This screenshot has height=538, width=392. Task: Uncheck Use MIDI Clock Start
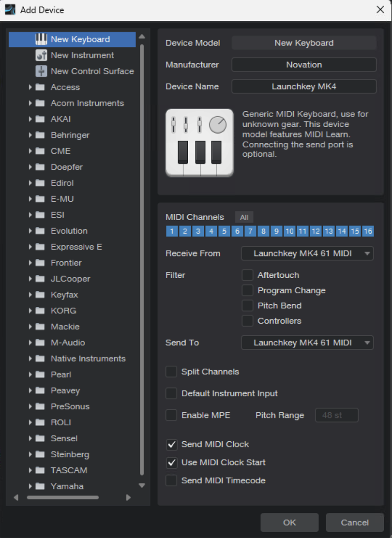point(171,463)
